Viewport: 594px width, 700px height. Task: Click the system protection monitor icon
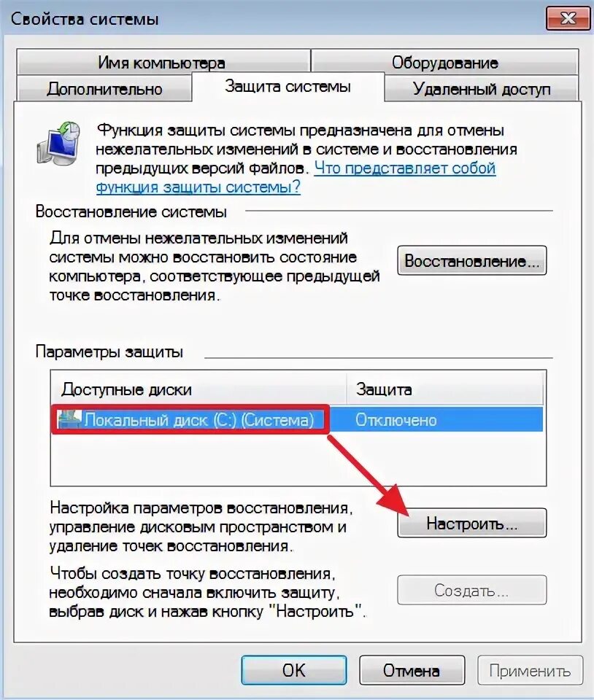(59, 143)
